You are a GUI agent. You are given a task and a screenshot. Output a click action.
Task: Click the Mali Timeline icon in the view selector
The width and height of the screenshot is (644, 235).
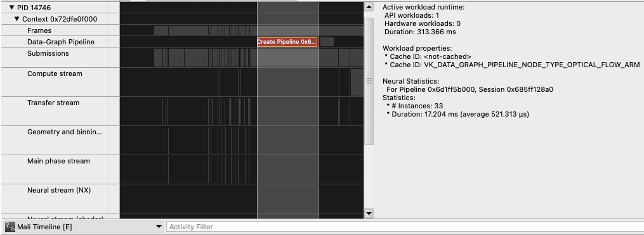[x=10, y=227]
